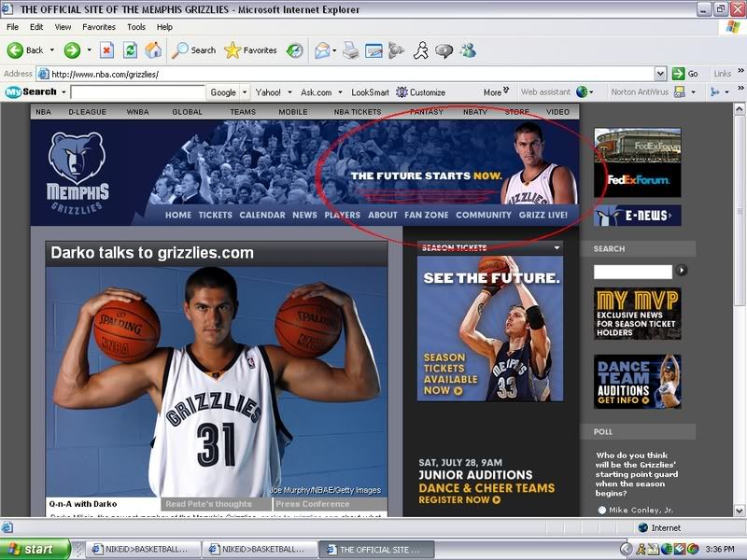Open the Google search engine dropdown arrow
747x560 pixels.
(x=245, y=92)
